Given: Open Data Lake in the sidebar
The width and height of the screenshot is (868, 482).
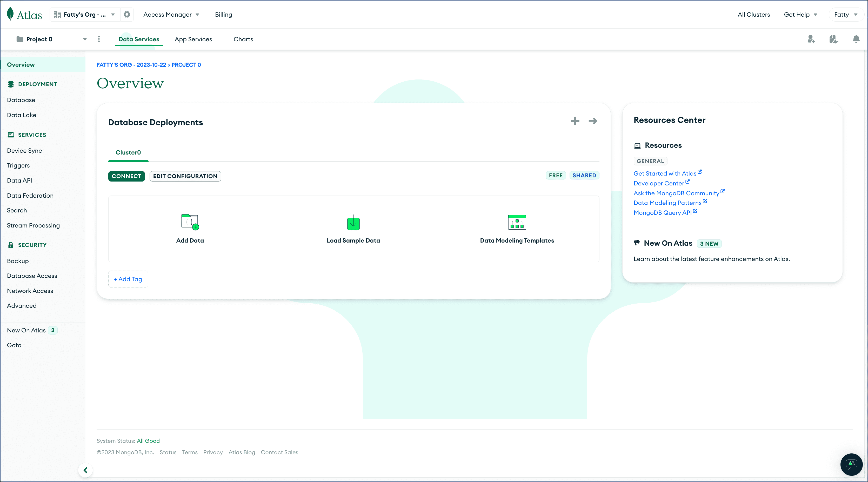Looking at the screenshot, I should pos(22,115).
